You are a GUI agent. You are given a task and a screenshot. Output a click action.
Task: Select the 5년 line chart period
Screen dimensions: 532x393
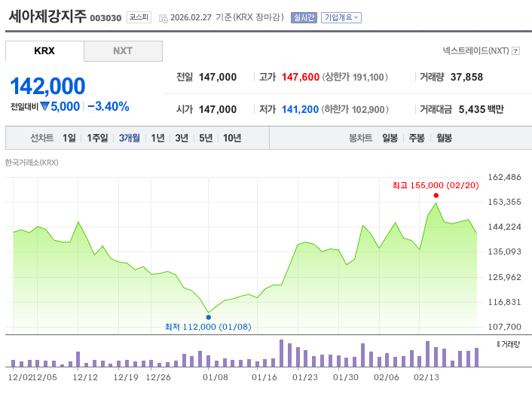206,138
